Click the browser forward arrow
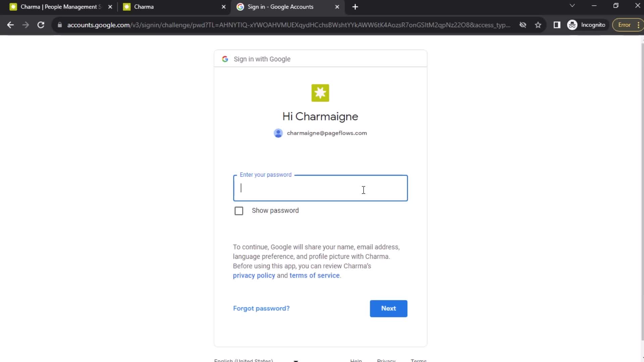Viewport: 644px width, 362px height. pos(25,25)
